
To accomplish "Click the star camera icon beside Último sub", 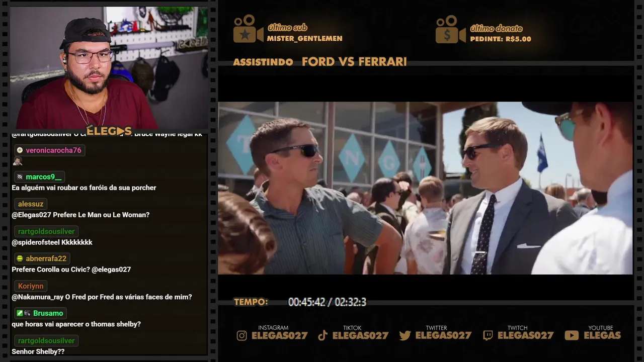I will pyautogui.click(x=248, y=29).
